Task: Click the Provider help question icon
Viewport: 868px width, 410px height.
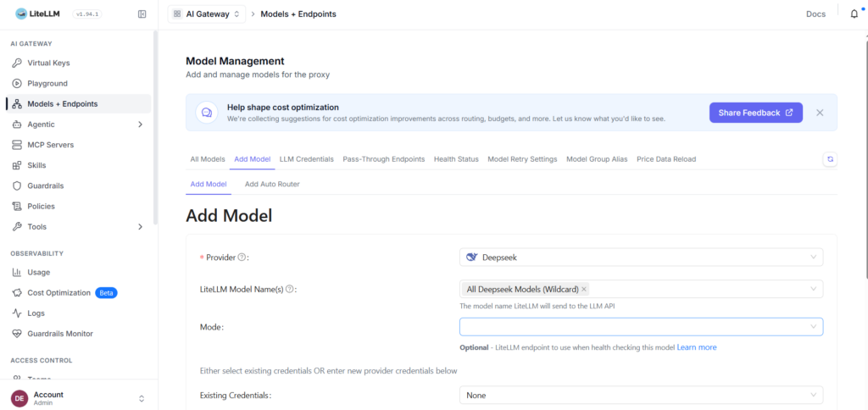Action: point(242,258)
